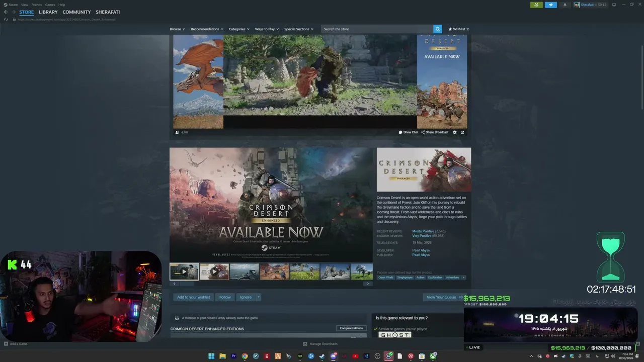Image resolution: width=644 pixels, height=362 pixels.
Task: Click the Add a Game plus icon
Action: pyautogui.click(x=6, y=344)
